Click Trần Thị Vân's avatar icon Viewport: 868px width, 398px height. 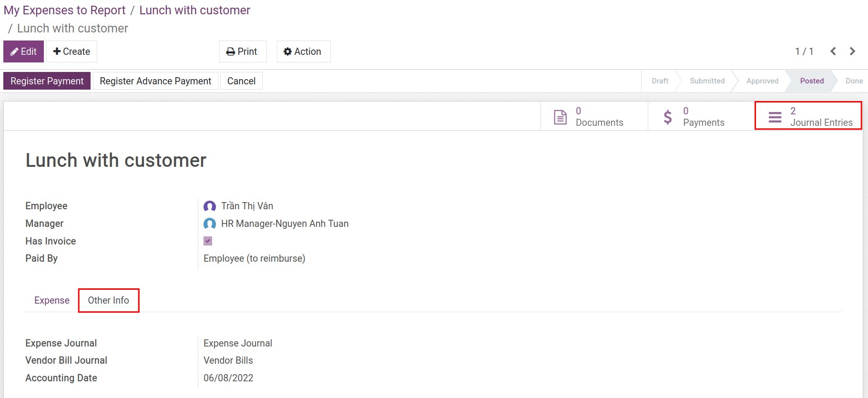click(210, 206)
